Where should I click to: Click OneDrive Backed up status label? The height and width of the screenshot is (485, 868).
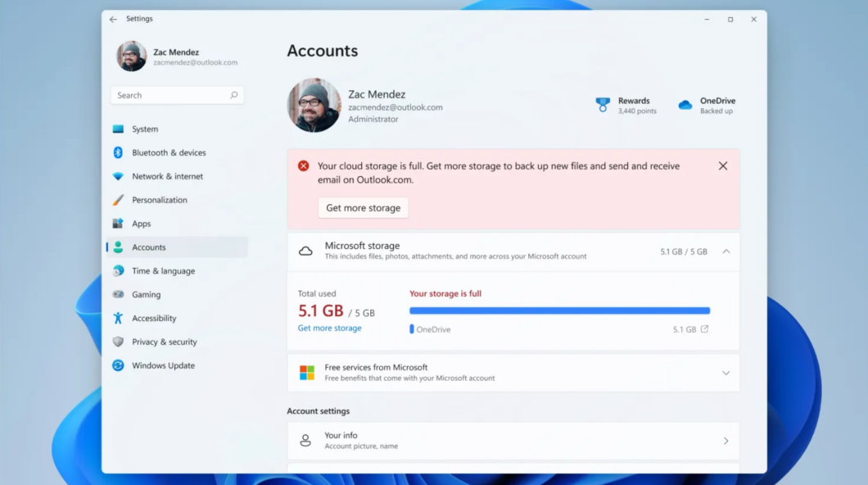(717, 105)
